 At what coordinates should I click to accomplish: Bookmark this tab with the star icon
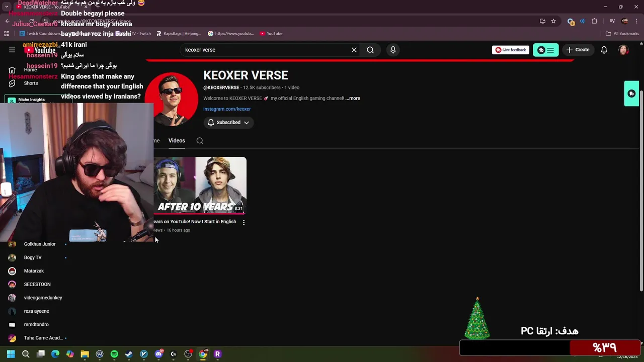click(x=553, y=21)
